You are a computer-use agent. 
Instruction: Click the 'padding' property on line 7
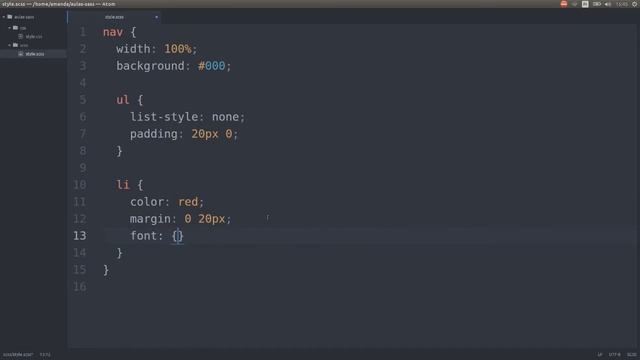(154, 134)
